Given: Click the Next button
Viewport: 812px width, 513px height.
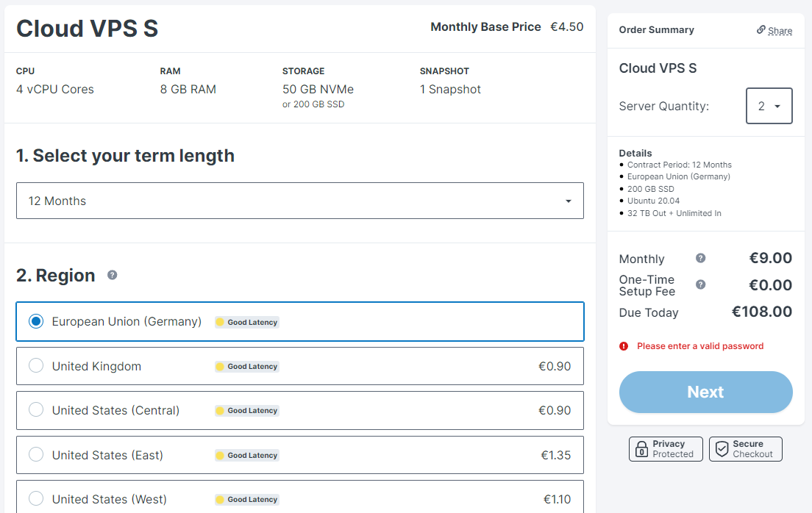Looking at the screenshot, I should (x=705, y=392).
